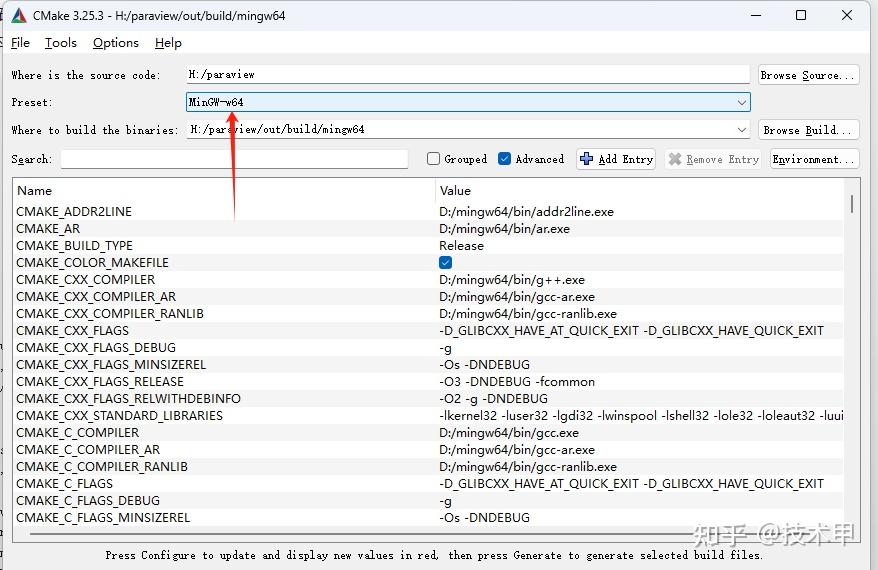
Task: Open the Help menu
Action: pyautogui.click(x=168, y=43)
